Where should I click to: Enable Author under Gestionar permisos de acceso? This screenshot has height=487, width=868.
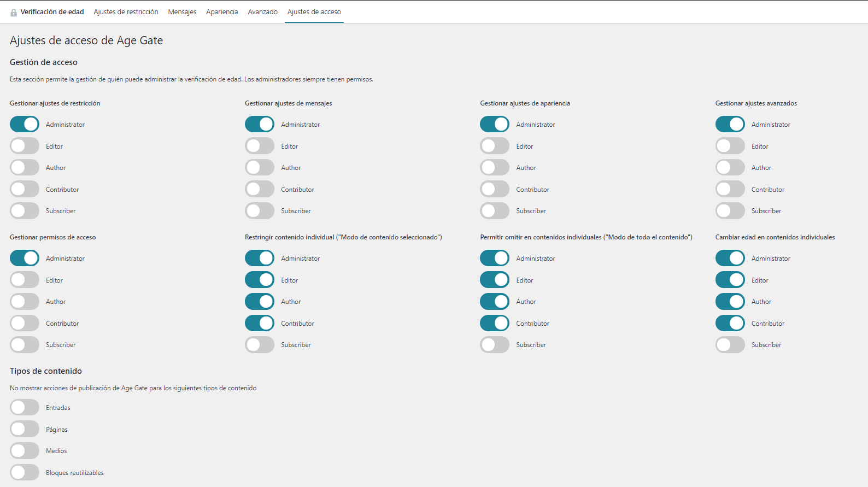[x=25, y=301]
